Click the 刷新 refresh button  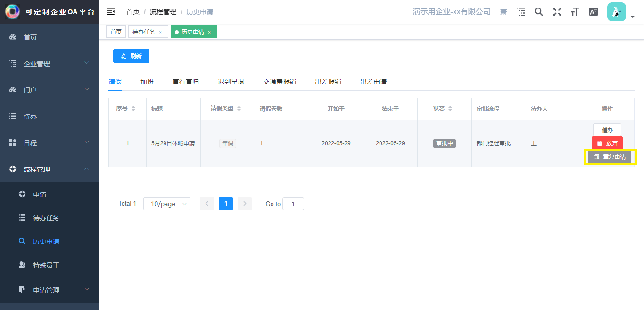tap(131, 56)
